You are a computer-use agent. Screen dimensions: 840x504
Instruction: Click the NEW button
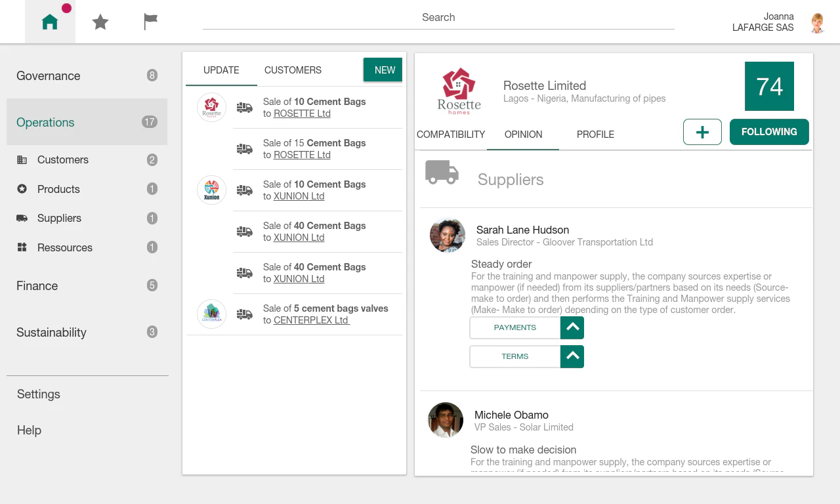[x=383, y=70]
